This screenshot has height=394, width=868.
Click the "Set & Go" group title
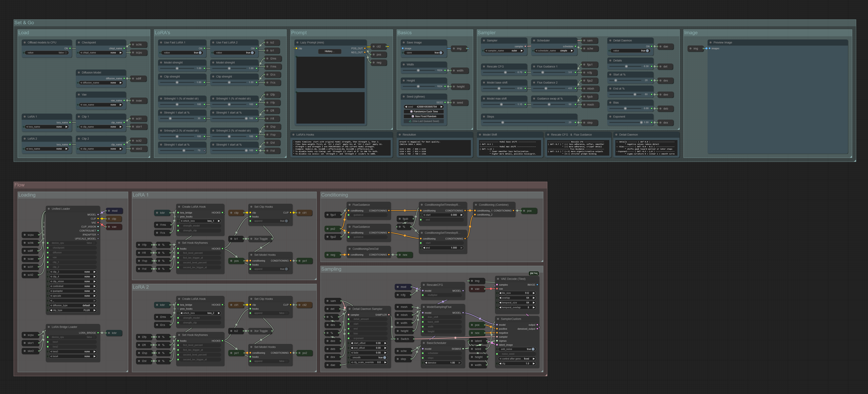[24, 23]
